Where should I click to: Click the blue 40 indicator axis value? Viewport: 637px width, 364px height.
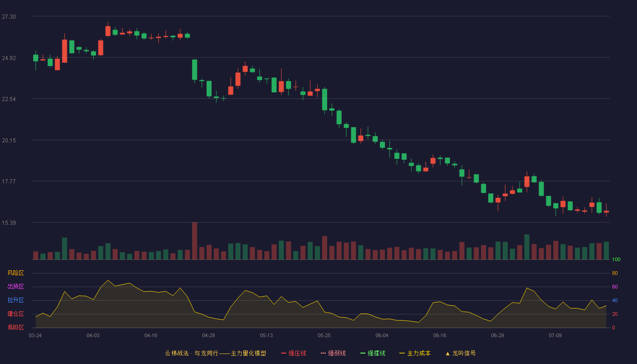[615, 300]
